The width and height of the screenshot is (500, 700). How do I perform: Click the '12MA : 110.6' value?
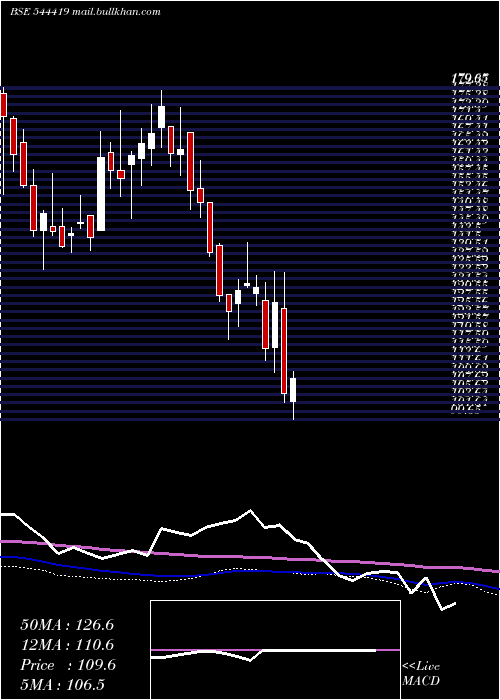click(67, 645)
